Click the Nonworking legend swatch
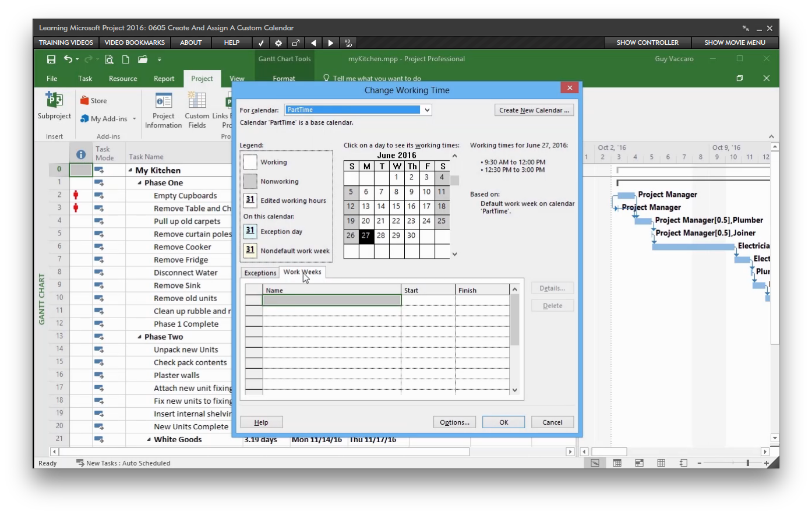812x515 pixels. coord(250,181)
